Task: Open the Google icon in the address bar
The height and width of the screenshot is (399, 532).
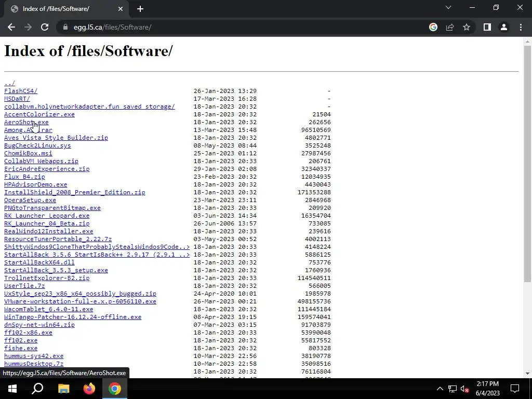Action: (x=433, y=27)
